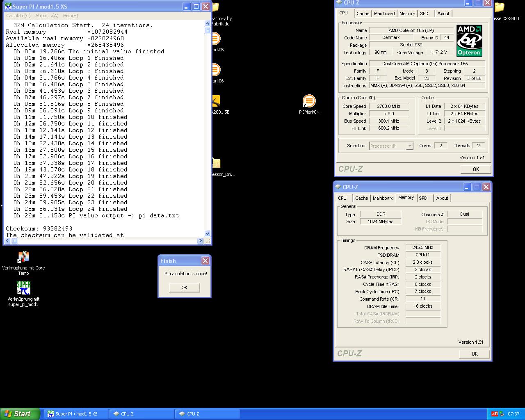Switch to Cache tab in lower CPU-Z window
The width and height of the screenshot is (525, 420).
[361, 198]
